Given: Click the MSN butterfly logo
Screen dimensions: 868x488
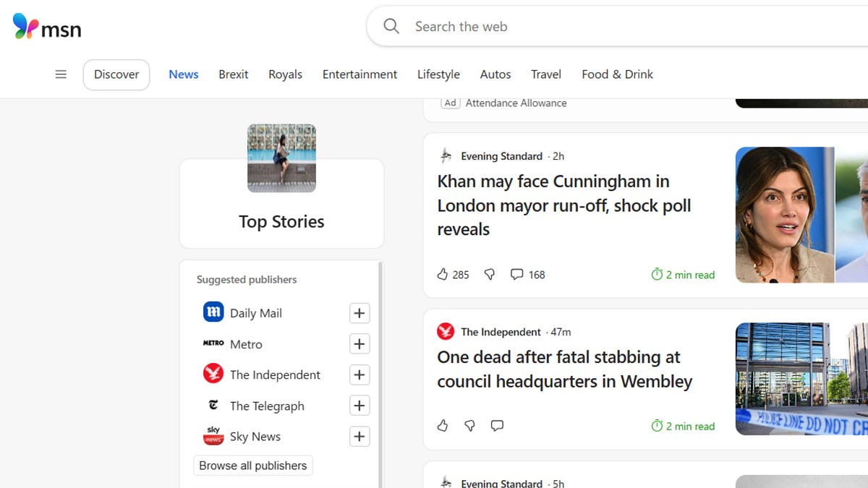Looking at the screenshot, I should tap(26, 27).
